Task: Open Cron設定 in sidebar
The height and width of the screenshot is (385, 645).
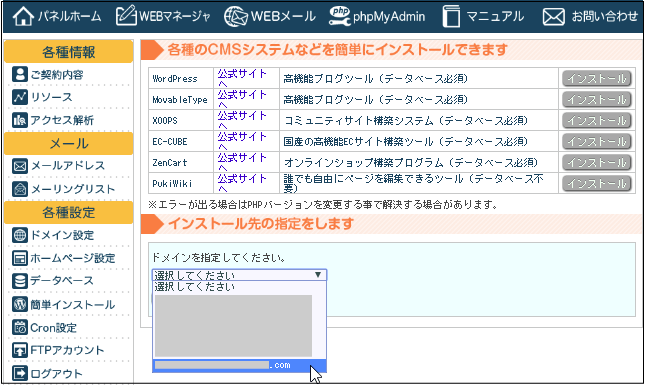Action: pos(53,327)
